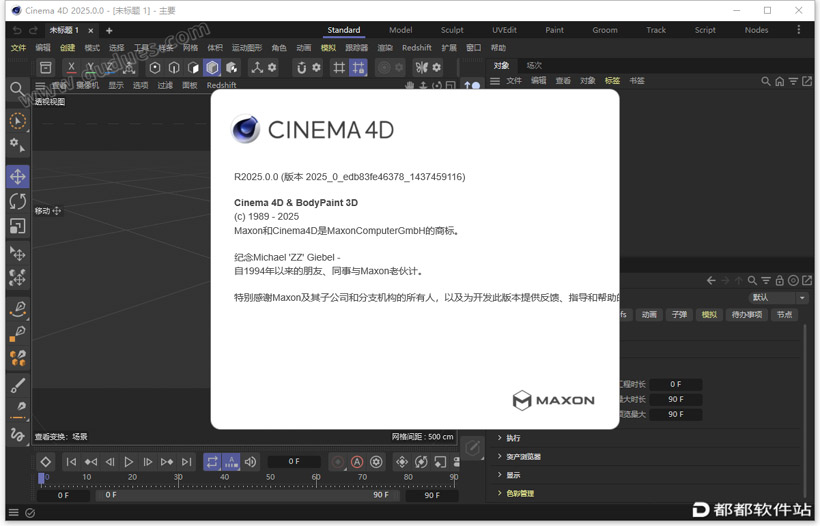
Task: Select the spline sketch tool icon
Action: coord(18,434)
